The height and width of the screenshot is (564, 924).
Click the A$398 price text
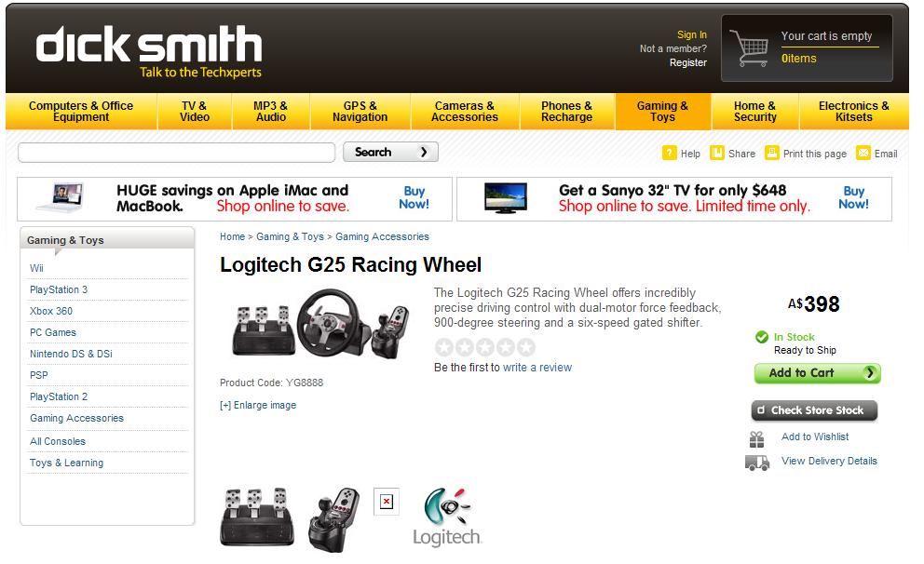coord(814,304)
